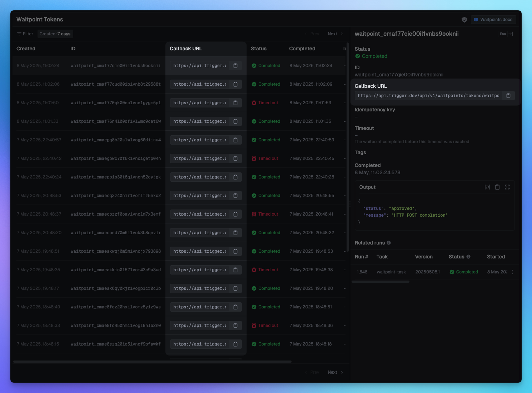Click the Callback URL column header

coord(186,49)
